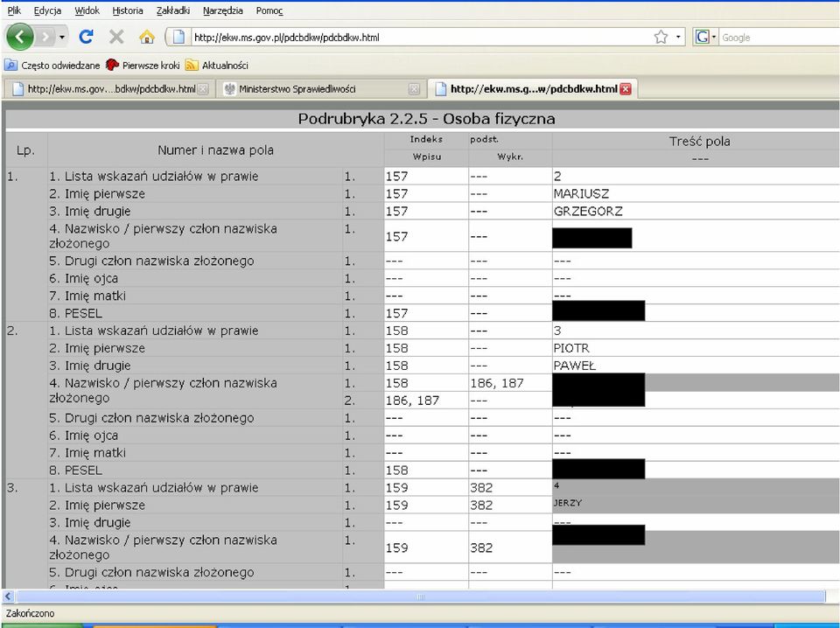Switch to Ministerstwo Sprawiedliwości tab
Image resolution: width=840 pixels, height=628 pixels.
pos(321,89)
